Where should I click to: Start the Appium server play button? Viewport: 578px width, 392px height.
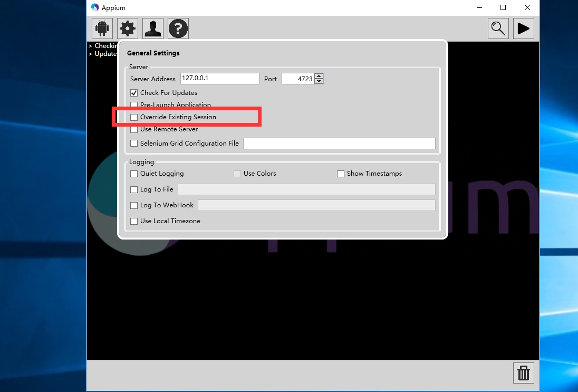point(524,28)
